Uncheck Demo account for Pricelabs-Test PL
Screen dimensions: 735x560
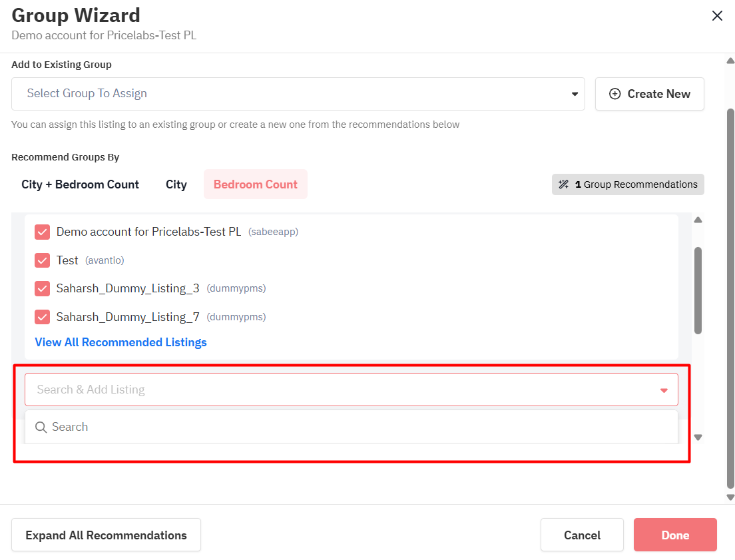click(x=43, y=232)
